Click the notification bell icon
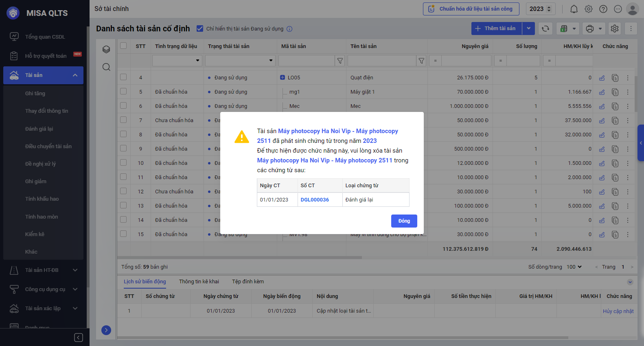The height and width of the screenshot is (346, 644). coord(574,9)
